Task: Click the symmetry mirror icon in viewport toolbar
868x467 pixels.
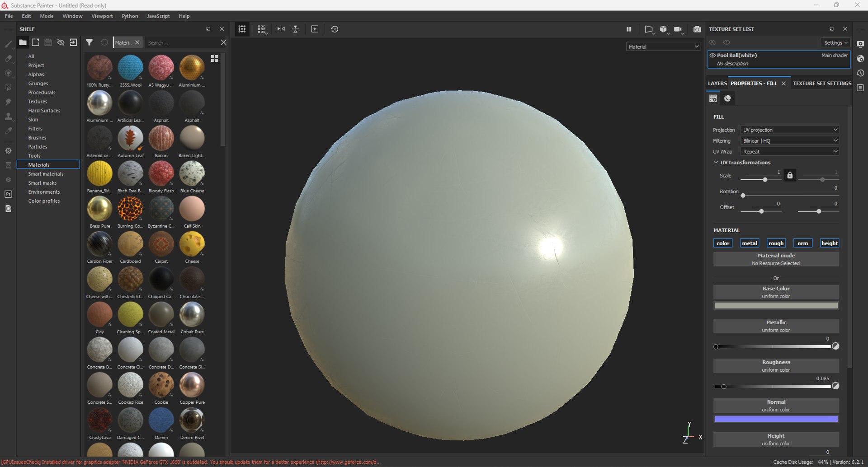Action: [x=281, y=29]
